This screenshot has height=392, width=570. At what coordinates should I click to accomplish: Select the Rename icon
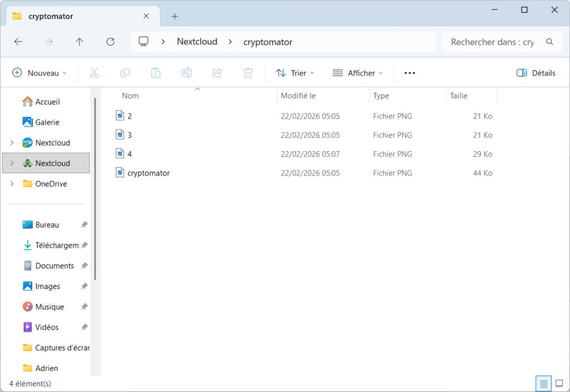coord(186,72)
